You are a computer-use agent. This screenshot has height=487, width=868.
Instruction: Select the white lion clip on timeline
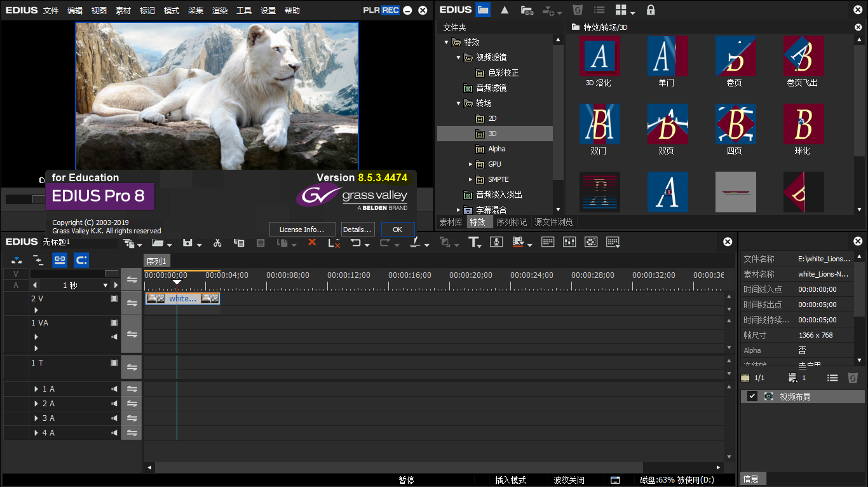pos(182,298)
